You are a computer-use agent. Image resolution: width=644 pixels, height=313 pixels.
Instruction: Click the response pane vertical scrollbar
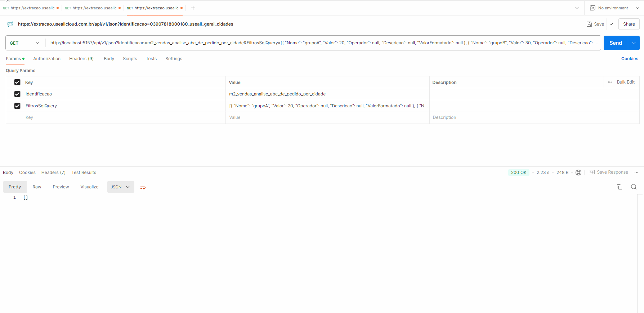(640, 252)
